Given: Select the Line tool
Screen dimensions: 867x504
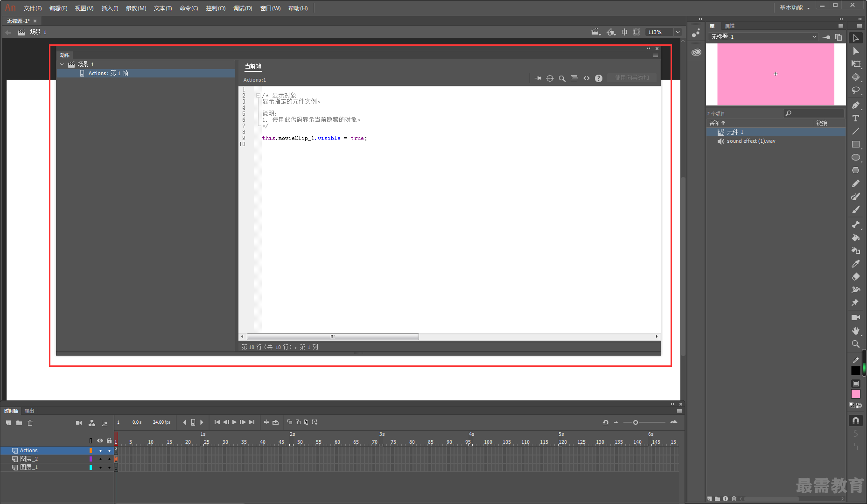Looking at the screenshot, I should pos(856,131).
